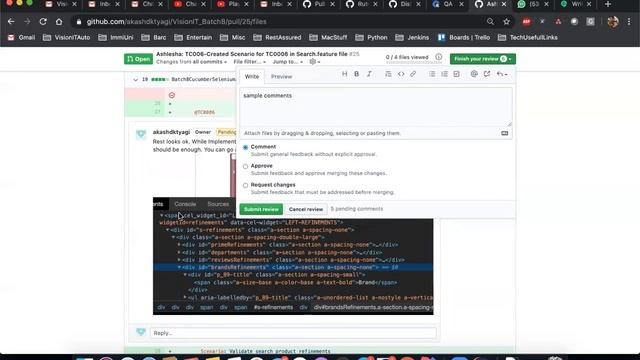Switch to the QA browser tab

(x=448, y=4)
